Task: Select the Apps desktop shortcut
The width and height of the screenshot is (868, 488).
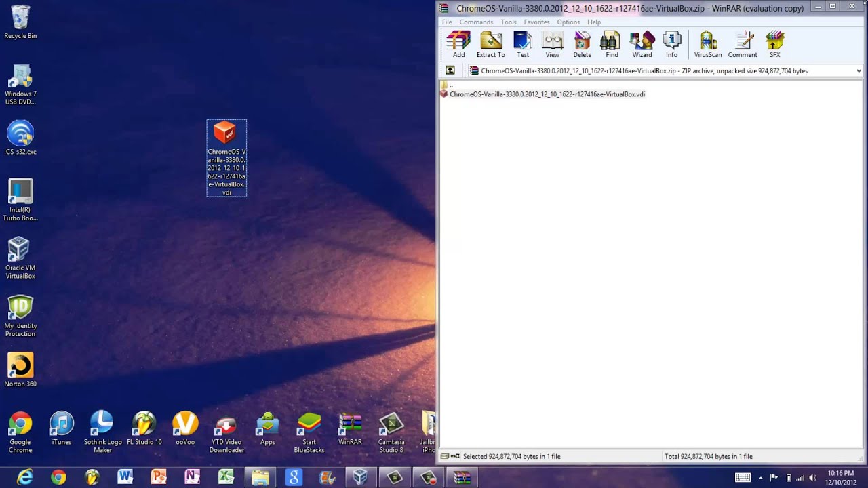Action: pyautogui.click(x=268, y=428)
